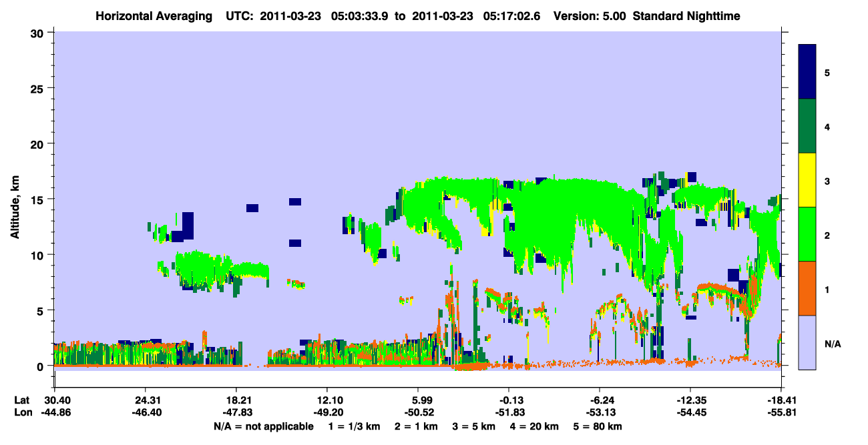Image resolution: width=868 pixels, height=445 pixels.
Task: Click longitude value -49.20
Action: 327,413
